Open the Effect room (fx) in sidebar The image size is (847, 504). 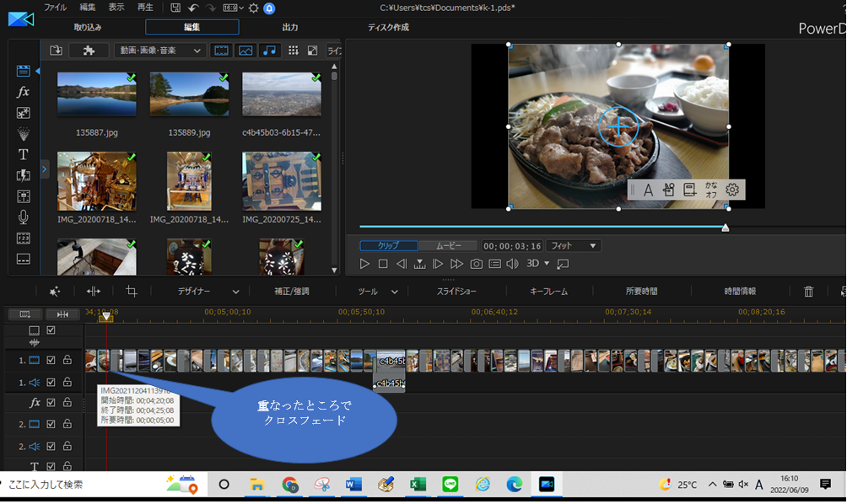(x=23, y=92)
